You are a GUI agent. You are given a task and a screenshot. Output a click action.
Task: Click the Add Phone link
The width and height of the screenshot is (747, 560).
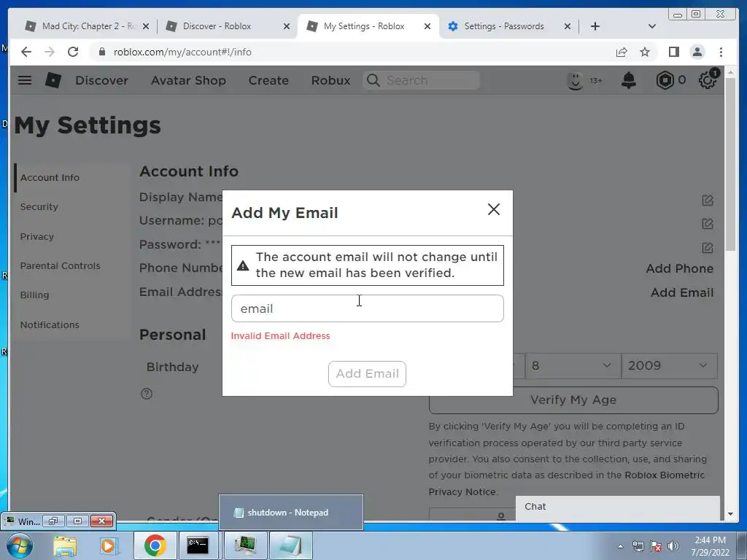click(x=679, y=268)
